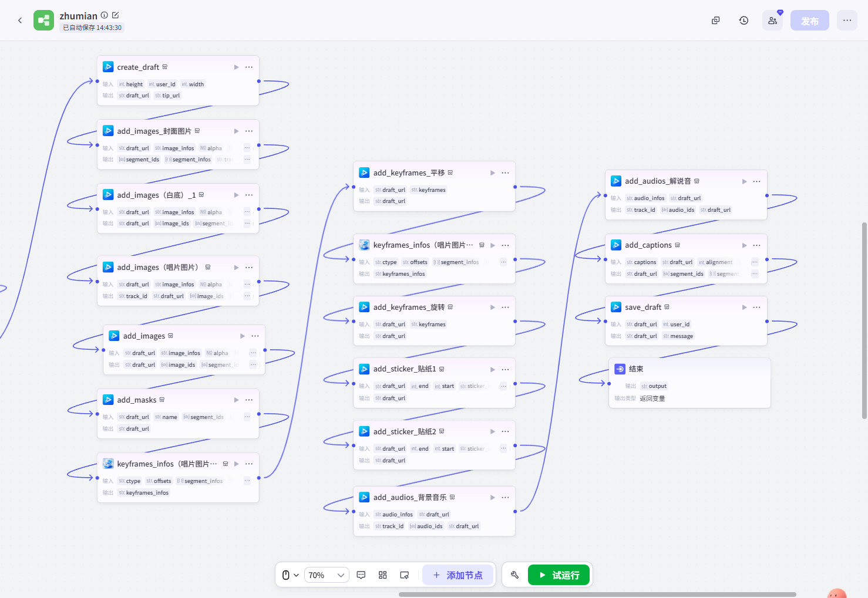Auto-arrange nodes with the layout icon

tap(383, 575)
